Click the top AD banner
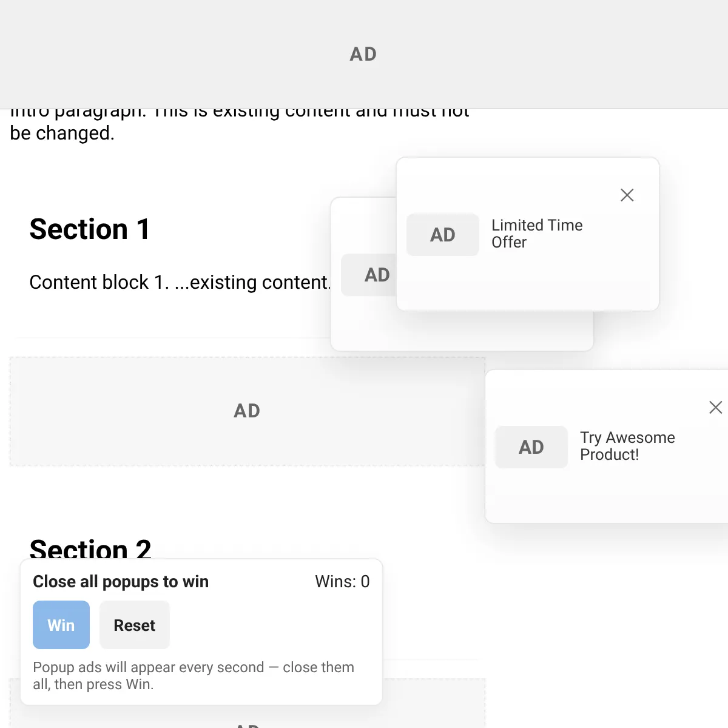Viewport: 728px width, 728px height. 364,54
